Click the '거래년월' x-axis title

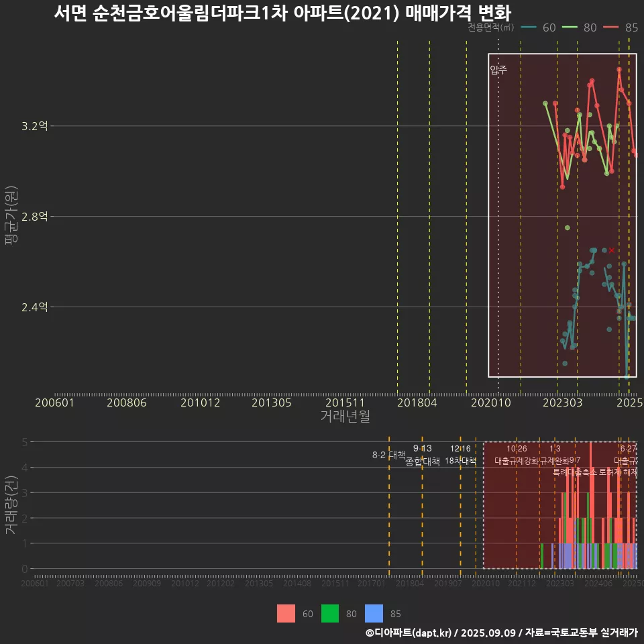click(x=345, y=416)
